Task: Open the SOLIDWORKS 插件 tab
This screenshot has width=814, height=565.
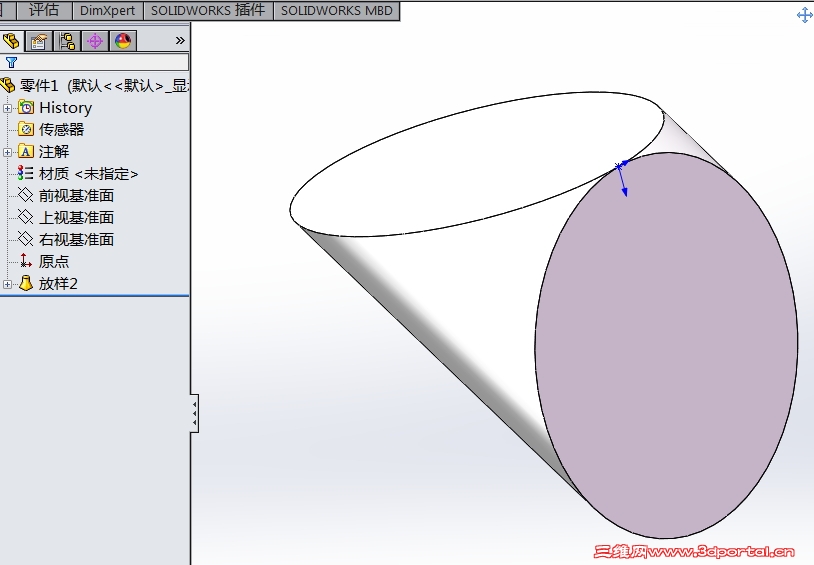Action: pyautogui.click(x=208, y=10)
